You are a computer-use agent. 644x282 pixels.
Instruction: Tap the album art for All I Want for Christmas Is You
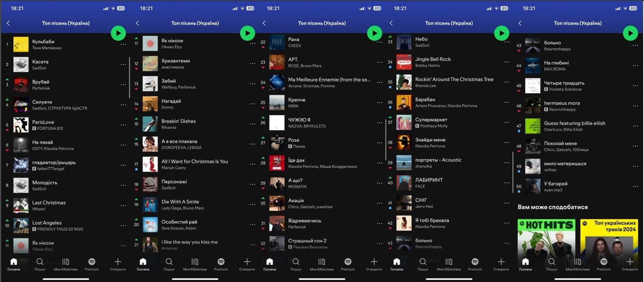[150, 164]
